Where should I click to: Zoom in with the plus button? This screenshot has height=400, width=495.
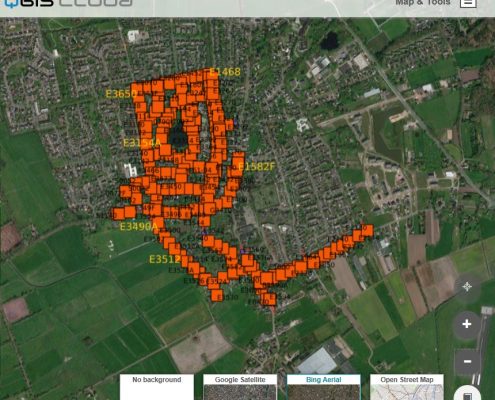pyautogui.click(x=467, y=324)
